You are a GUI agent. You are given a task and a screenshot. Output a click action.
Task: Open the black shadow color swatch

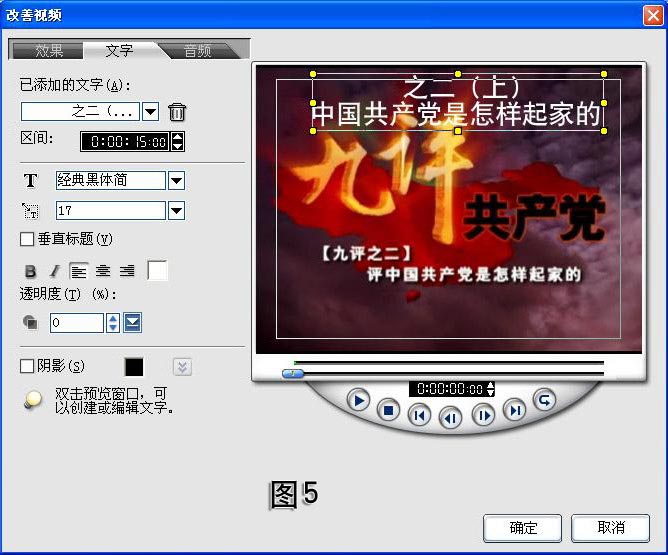point(134,367)
